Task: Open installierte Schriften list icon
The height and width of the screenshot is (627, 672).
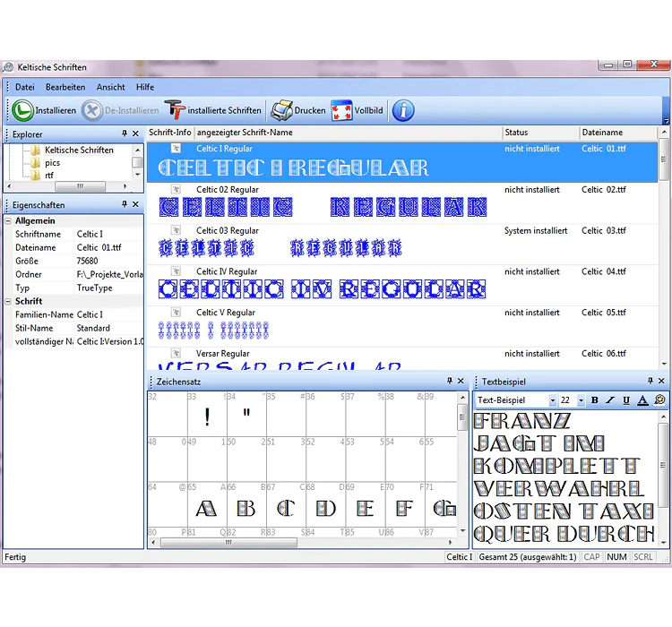Action: pyautogui.click(x=175, y=110)
